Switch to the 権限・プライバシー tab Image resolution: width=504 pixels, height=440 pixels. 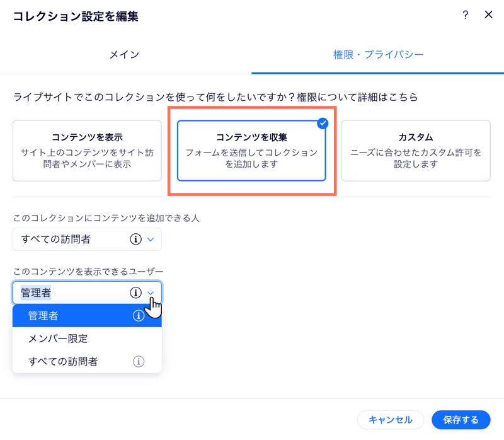[378, 55]
